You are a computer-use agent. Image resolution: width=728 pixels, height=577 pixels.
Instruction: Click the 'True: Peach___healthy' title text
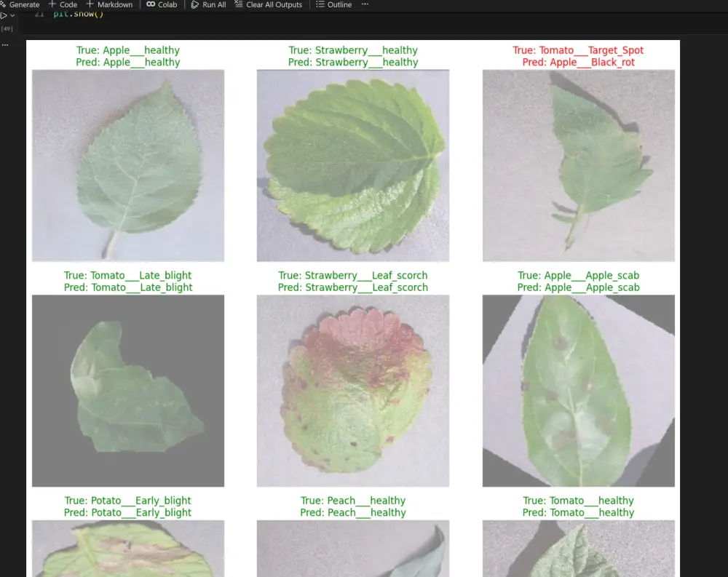[x=353, y=501]
